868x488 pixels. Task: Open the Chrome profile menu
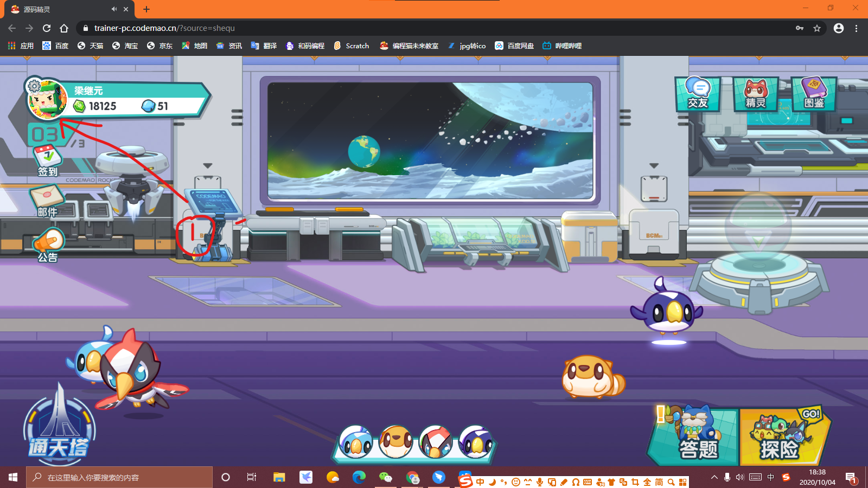click(x=839, y=28)
